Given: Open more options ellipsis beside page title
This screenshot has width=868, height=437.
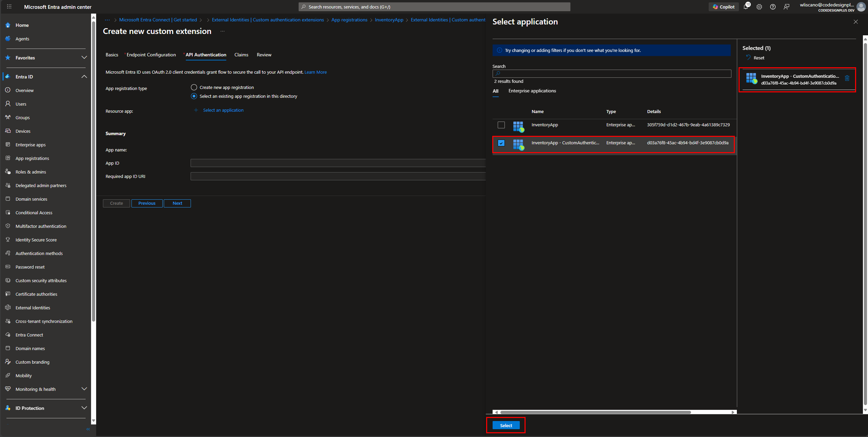Looking at the screenshot, I should coord(223,31).
